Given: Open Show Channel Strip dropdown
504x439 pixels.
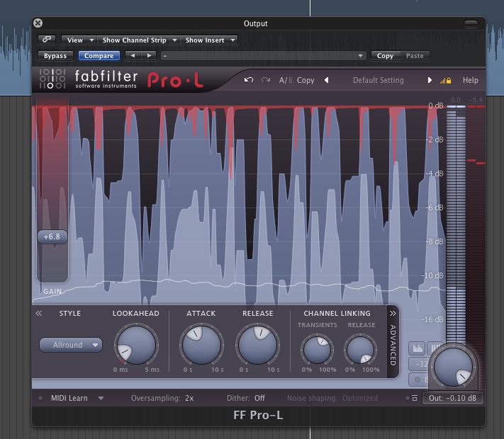Looking at the screenshot, I should (139, 40).
